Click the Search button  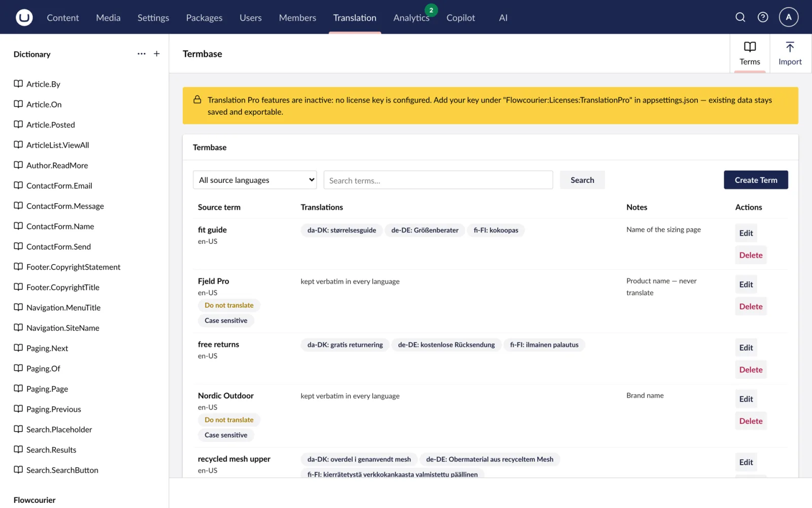(x=582, y=180)
